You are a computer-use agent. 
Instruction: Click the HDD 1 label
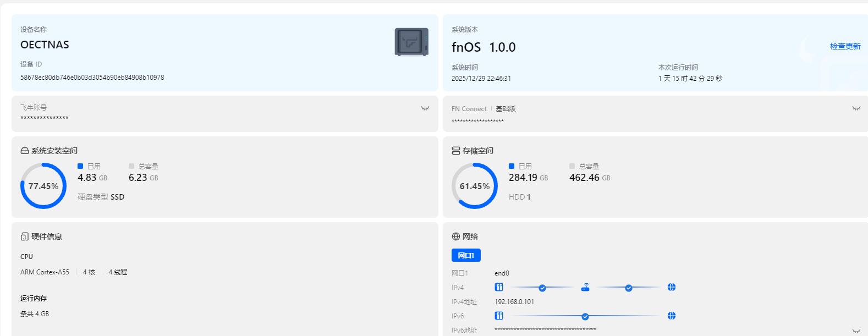520,197
